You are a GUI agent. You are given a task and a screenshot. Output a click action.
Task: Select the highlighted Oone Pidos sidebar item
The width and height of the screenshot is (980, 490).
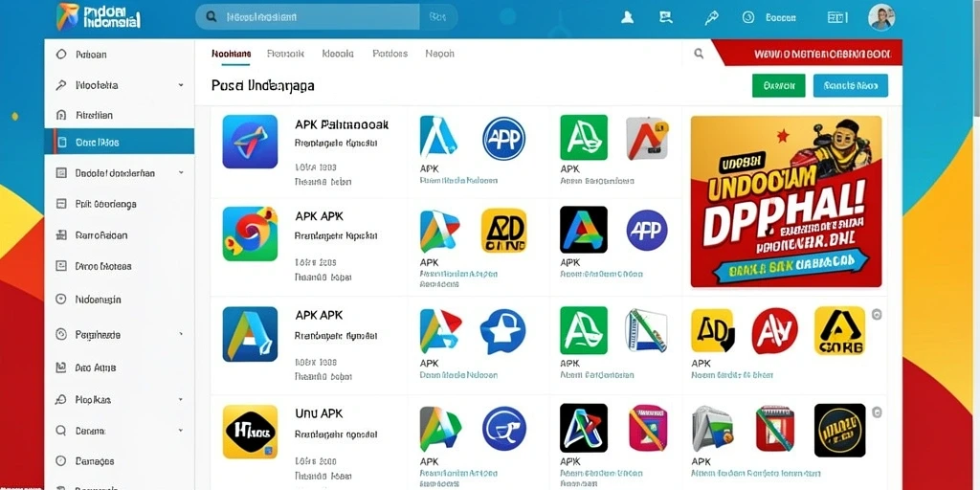[120, 142]
